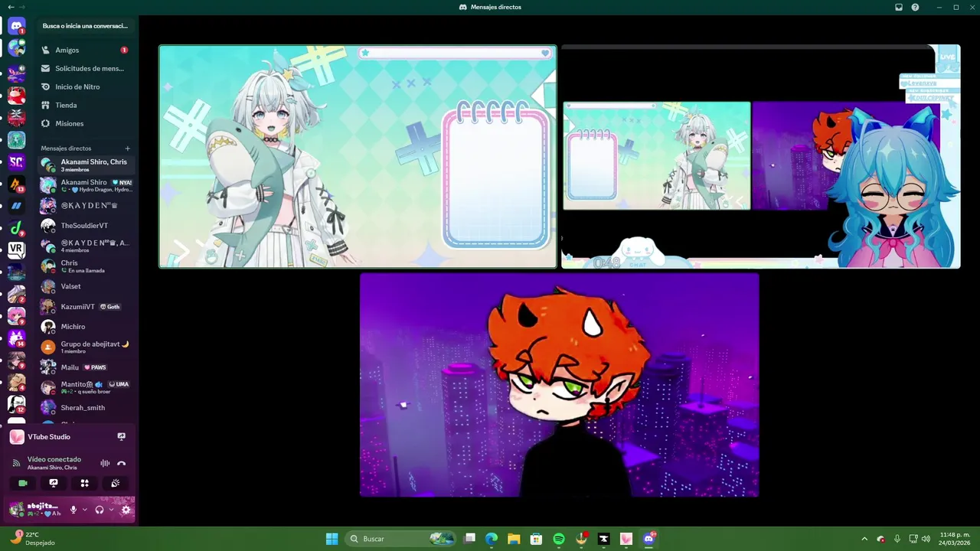Open noise suppression waveform icon

(x=105, y=463)
